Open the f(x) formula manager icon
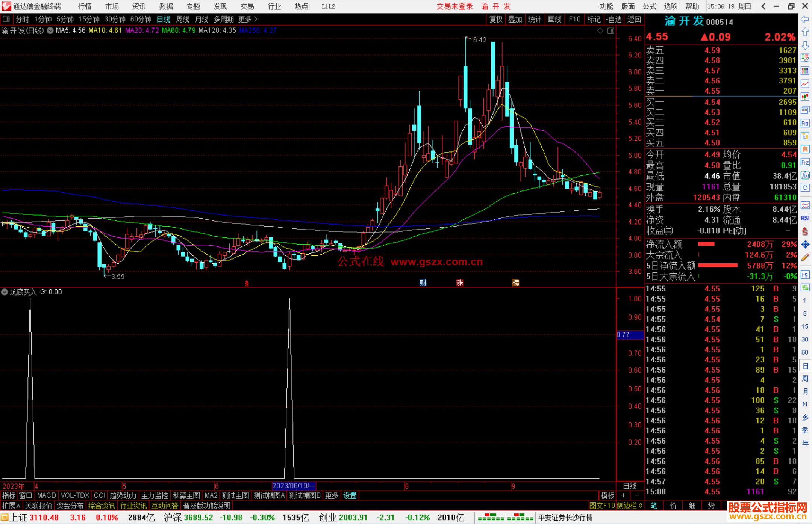Image resolution: width=812 pixels, height=524 pixels. point(805,175)
